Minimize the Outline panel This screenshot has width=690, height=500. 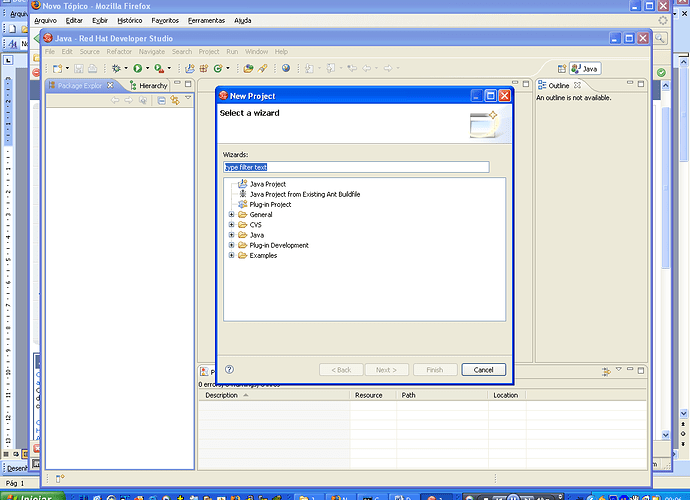[630, 82]
